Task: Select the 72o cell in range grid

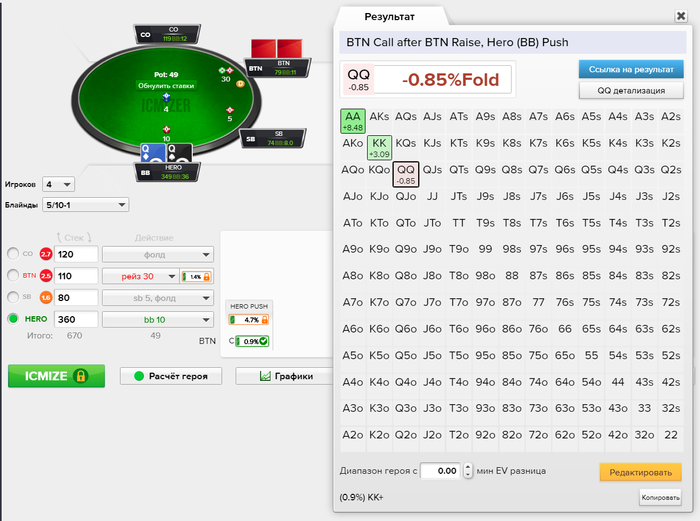Action: [x=538, y=439]
